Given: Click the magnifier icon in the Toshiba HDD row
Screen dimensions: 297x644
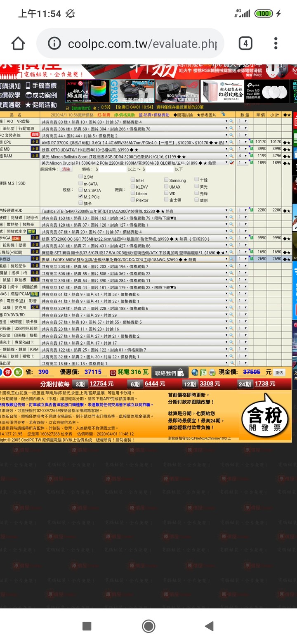Looking at the screenshot, I should tap(231, 211).
